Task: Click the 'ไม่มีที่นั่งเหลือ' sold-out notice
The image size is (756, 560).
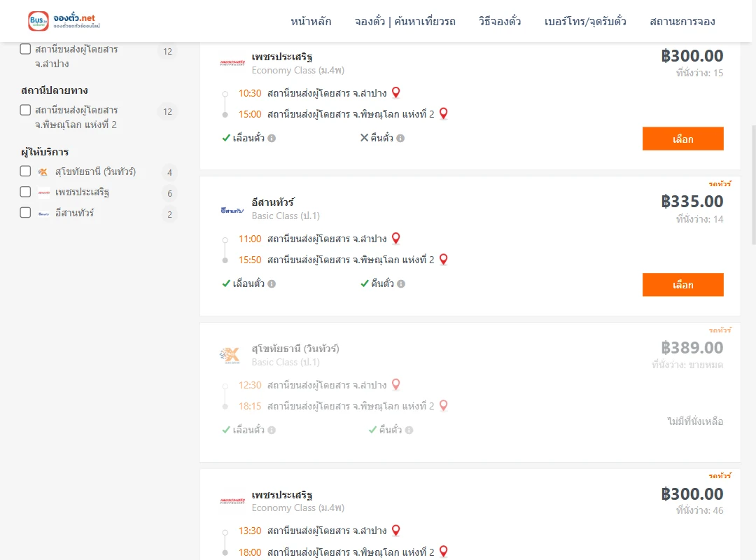Action: [x=695, y=421]
